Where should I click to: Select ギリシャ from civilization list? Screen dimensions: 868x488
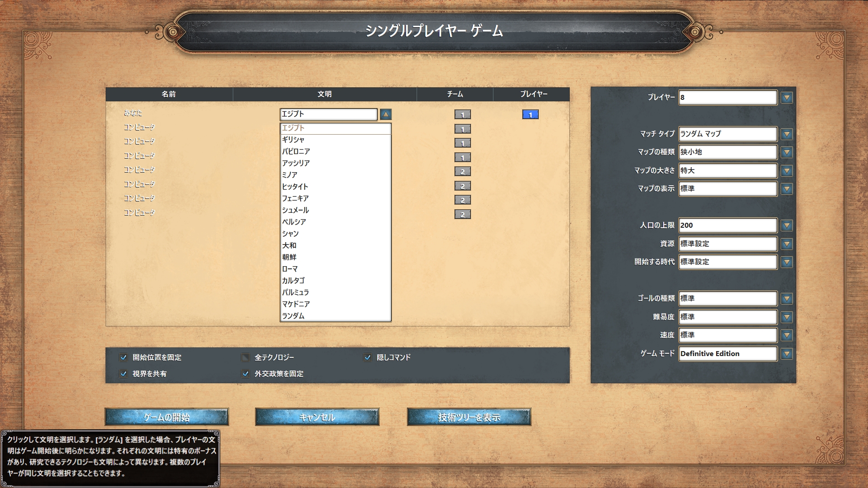(293, 140)
